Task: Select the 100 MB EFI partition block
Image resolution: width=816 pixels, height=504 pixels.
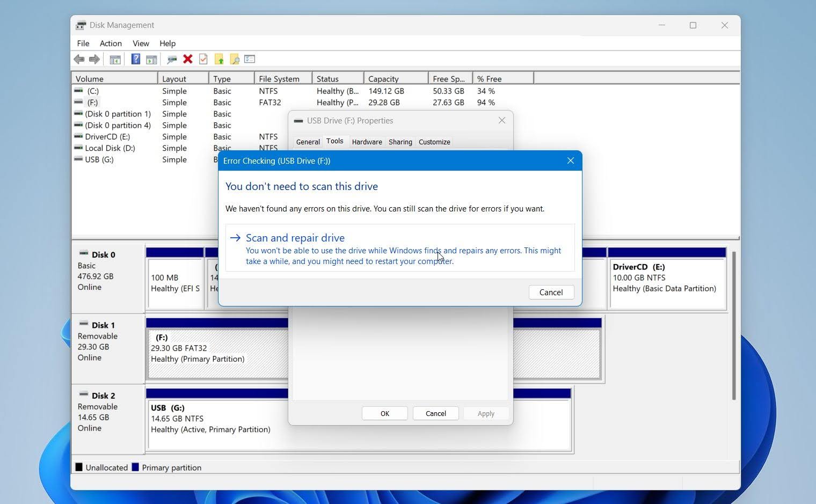Action: tap(175, 278)
